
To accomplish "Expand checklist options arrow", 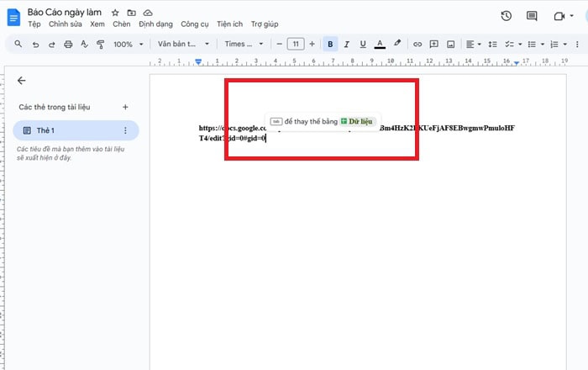I will tap(520, 45).
